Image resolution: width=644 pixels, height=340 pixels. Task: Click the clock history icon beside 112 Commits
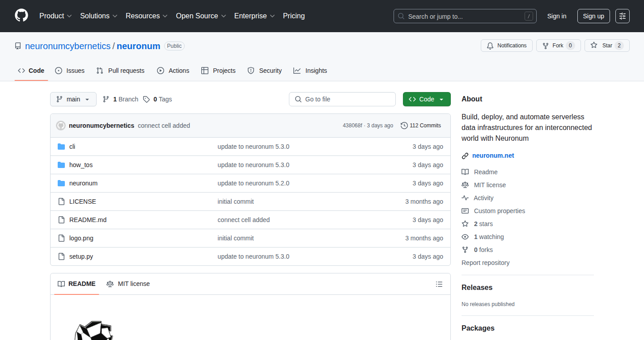click(404, 126)
